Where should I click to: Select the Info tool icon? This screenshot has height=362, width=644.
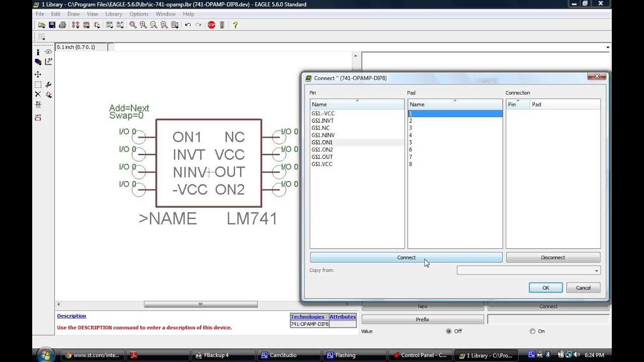[x=38, y=52]
